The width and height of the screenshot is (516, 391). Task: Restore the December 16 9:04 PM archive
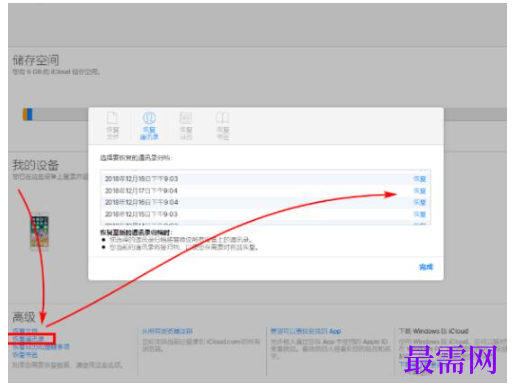pos(420,202)
